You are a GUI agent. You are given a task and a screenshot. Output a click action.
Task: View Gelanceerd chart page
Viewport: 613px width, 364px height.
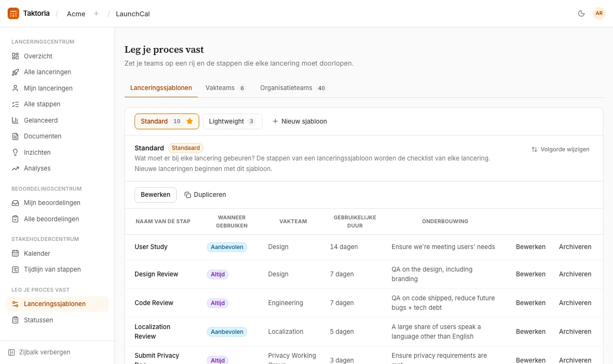(57, 120)
